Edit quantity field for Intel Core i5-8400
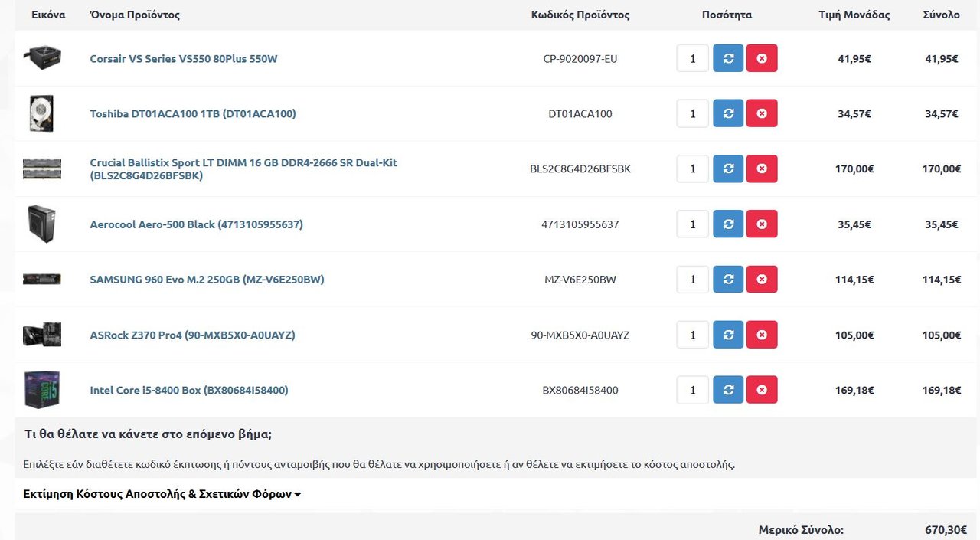 pyautogui.click(x=693, y=390)
